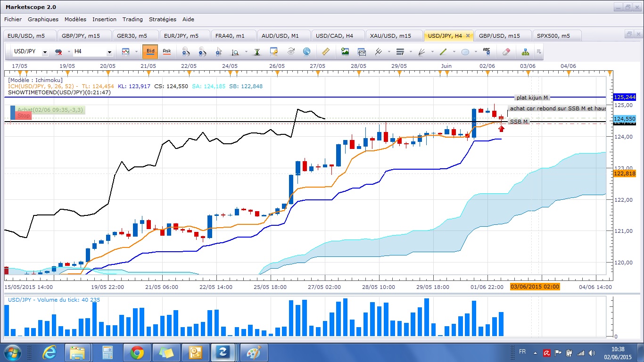Click the SSB M line label

(519, 122)
